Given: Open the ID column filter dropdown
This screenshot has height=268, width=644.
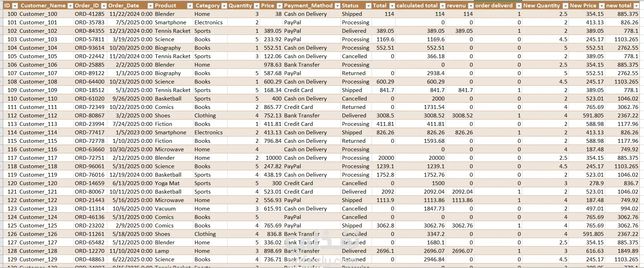Looking at the screenshot, I should click(15, 6).
